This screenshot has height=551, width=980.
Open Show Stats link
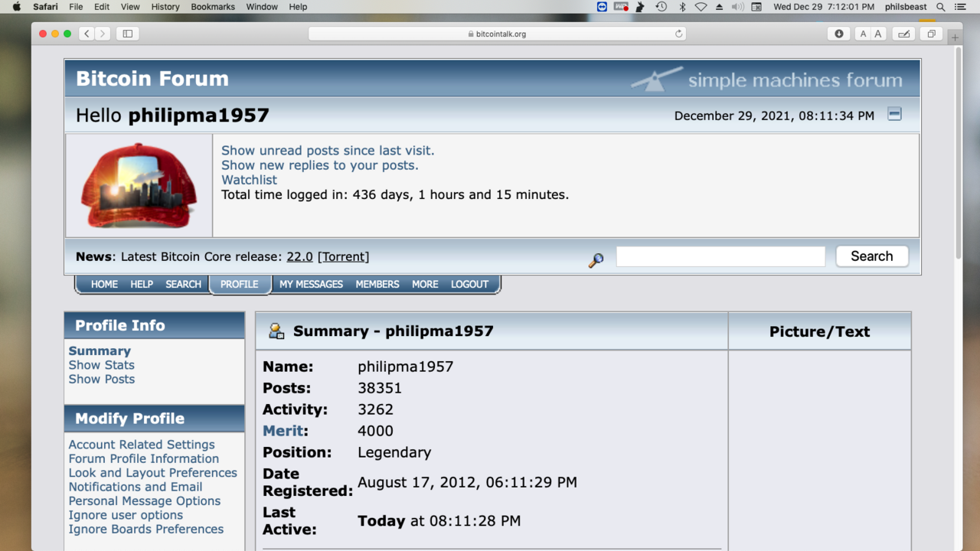click(102, 365)
